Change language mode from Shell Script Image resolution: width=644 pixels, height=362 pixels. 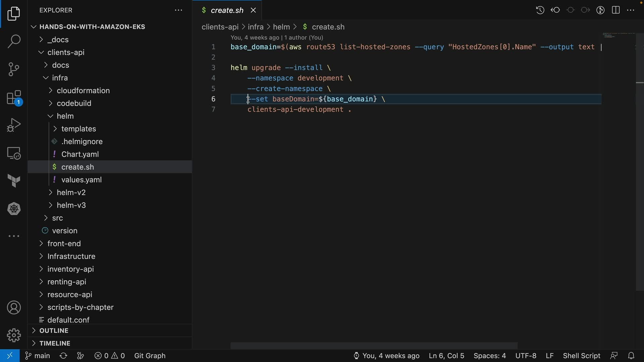[581, 356]
